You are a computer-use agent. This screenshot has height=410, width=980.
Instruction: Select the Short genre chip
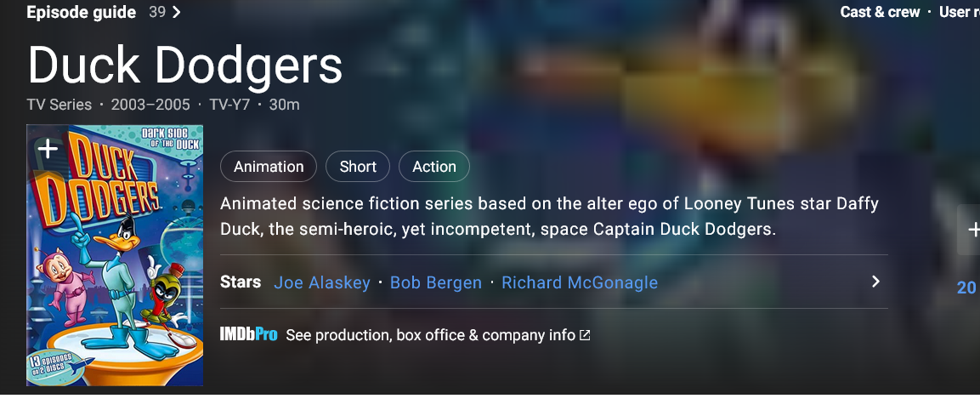(x=358, y=167)
